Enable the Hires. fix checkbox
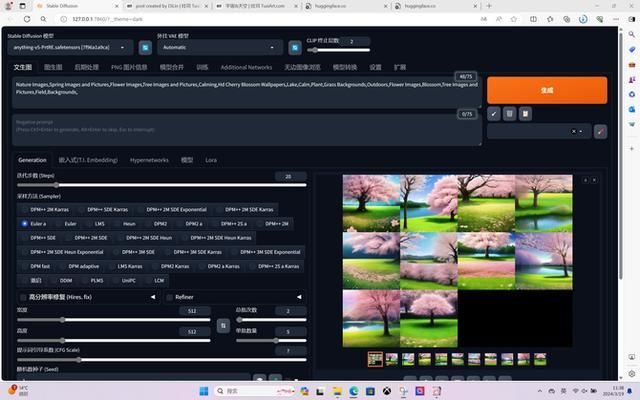Viewport: 640px width, 400px height. pos(24,297)
